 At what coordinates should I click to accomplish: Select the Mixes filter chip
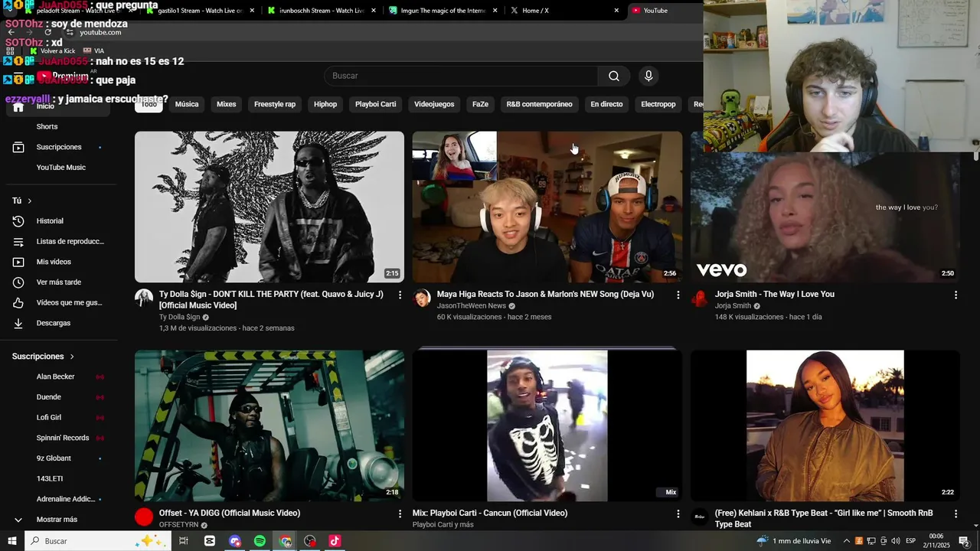tap(227, 104)
